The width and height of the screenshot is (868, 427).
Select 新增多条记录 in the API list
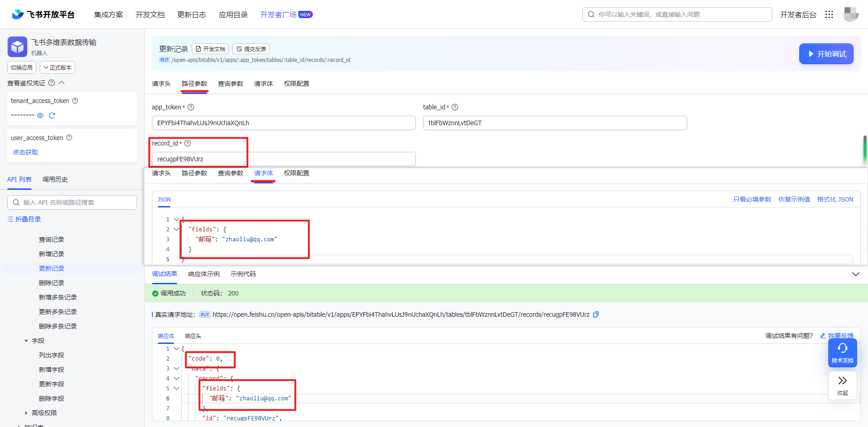point(58,297)
